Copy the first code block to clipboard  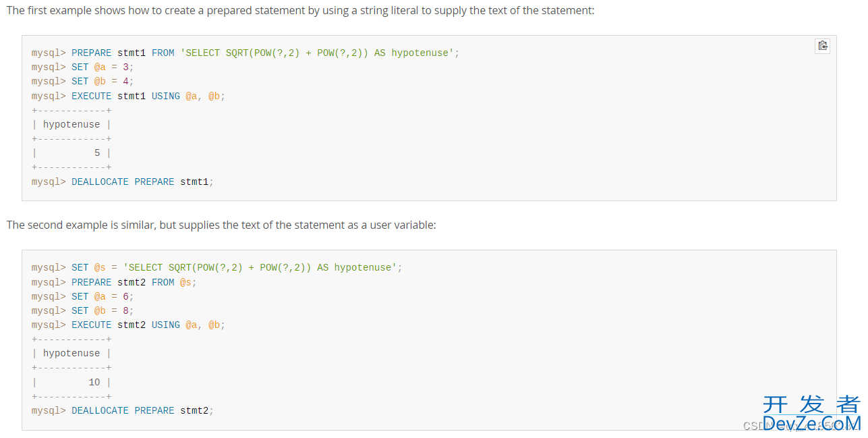822,46
